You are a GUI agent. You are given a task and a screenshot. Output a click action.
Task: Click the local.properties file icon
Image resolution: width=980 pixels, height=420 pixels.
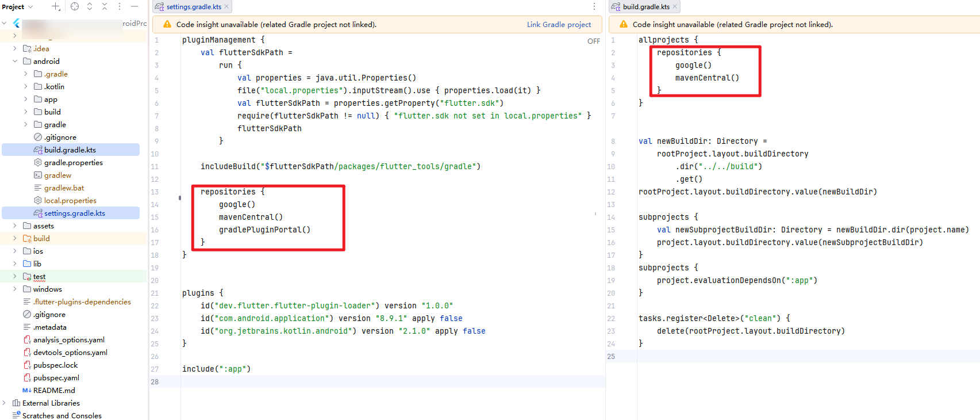click(x=38, y=200)
